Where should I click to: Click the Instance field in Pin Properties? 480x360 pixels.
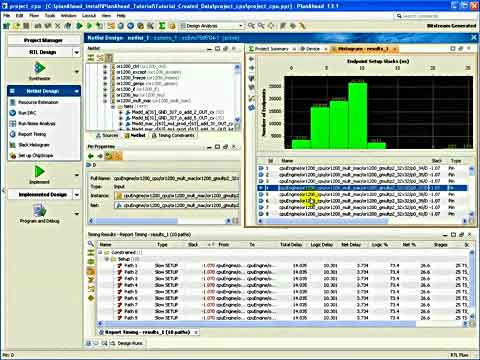tap(177, 196)
